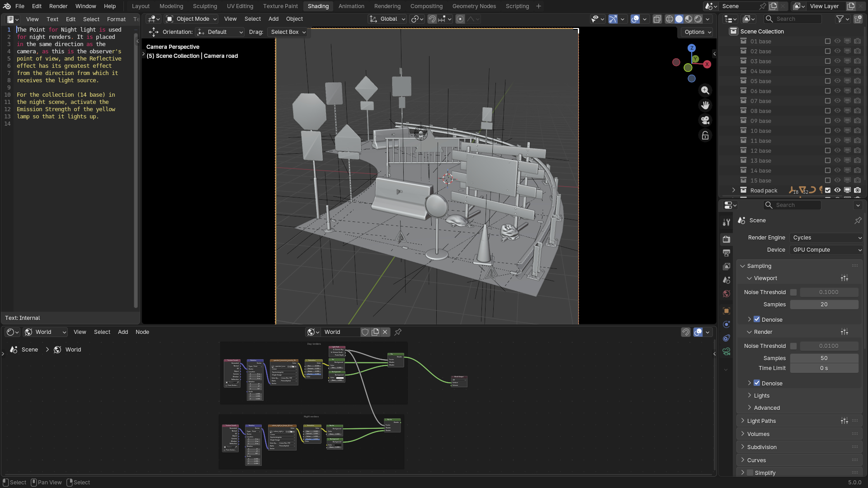
Task: Expand the Road pack collection tree
Action: (x=734, y=190)
